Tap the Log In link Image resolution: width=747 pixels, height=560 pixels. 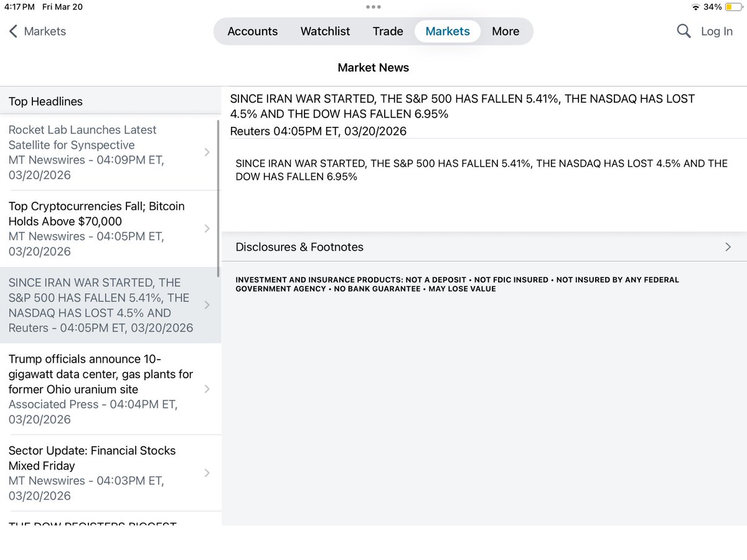(716, 31)
